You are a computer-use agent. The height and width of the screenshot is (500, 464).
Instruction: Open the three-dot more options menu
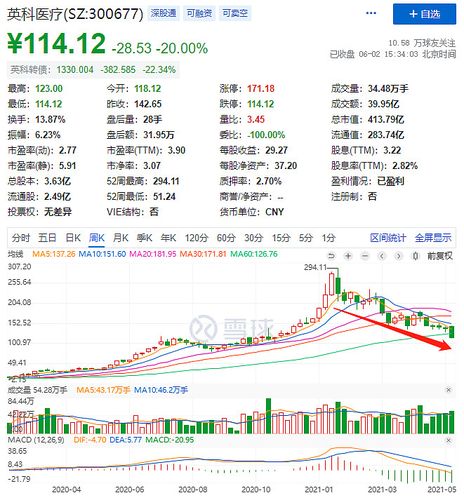tap(371, 13)
